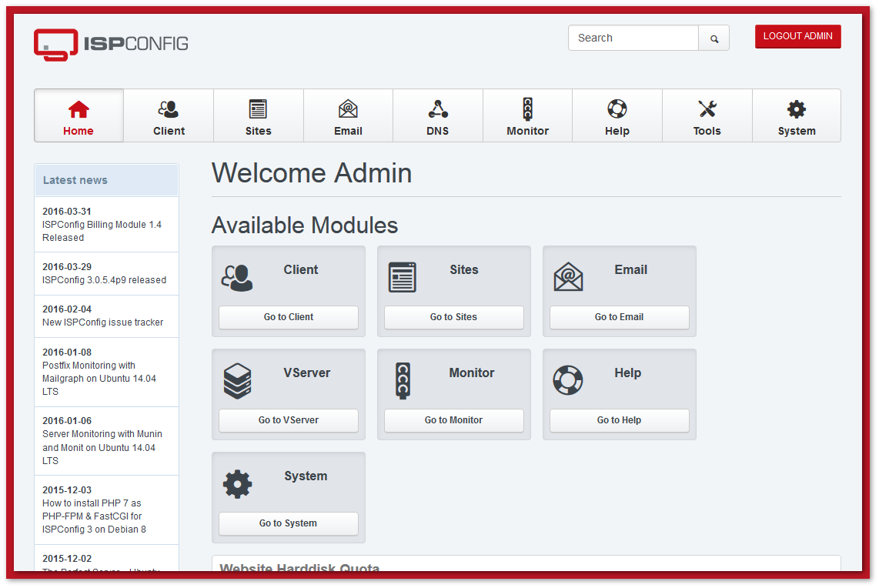Open the Home tab label
Screen dimensions: 879x588
[x=79, y=131]
